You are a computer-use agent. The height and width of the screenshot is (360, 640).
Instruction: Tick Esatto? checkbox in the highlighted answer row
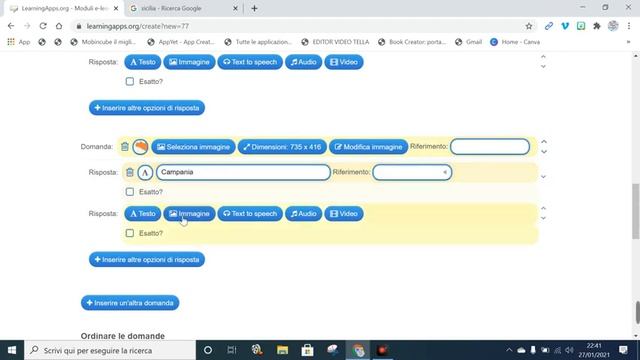130,233
